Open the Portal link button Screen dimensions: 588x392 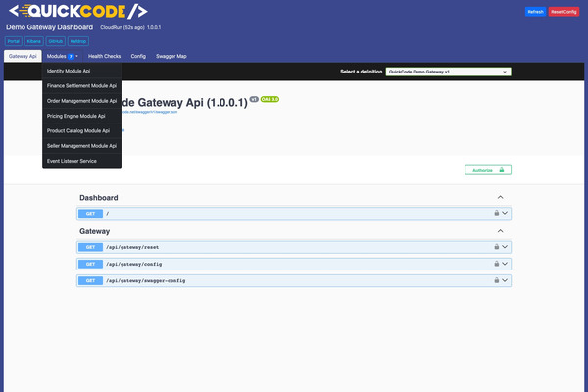(x=14, y=41)
